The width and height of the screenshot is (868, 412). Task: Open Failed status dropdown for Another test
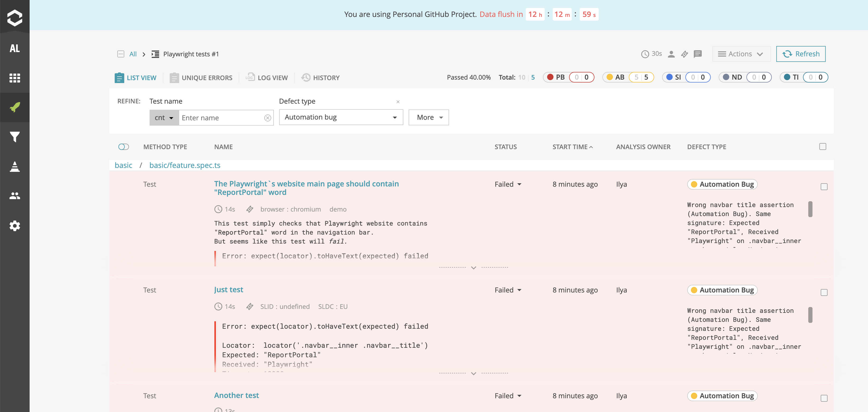coord(508,396)
